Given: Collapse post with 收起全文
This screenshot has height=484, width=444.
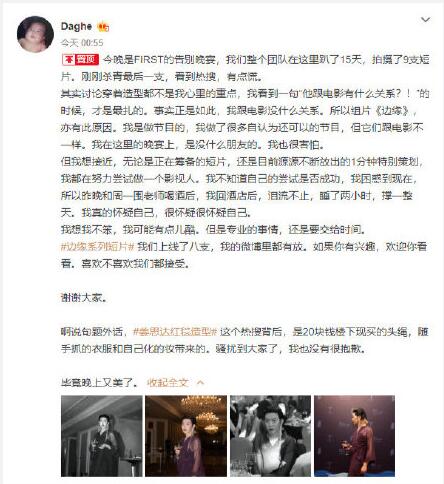Looking at the screenshot, I should [168, 382].
